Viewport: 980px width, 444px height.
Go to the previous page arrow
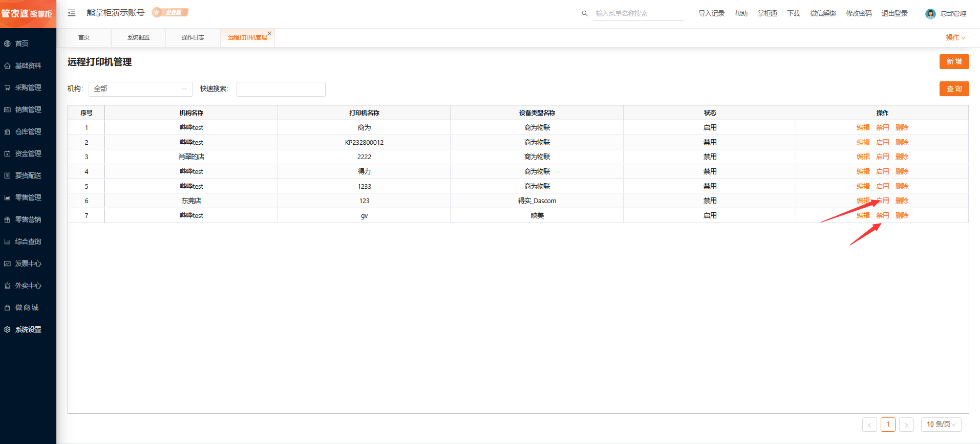coord(869,425)
